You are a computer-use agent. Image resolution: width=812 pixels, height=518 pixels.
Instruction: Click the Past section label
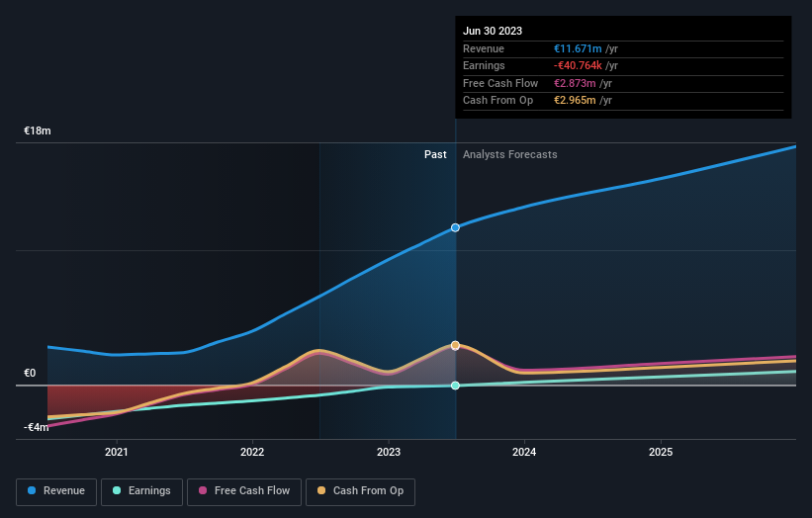click(x=435, y=155)
